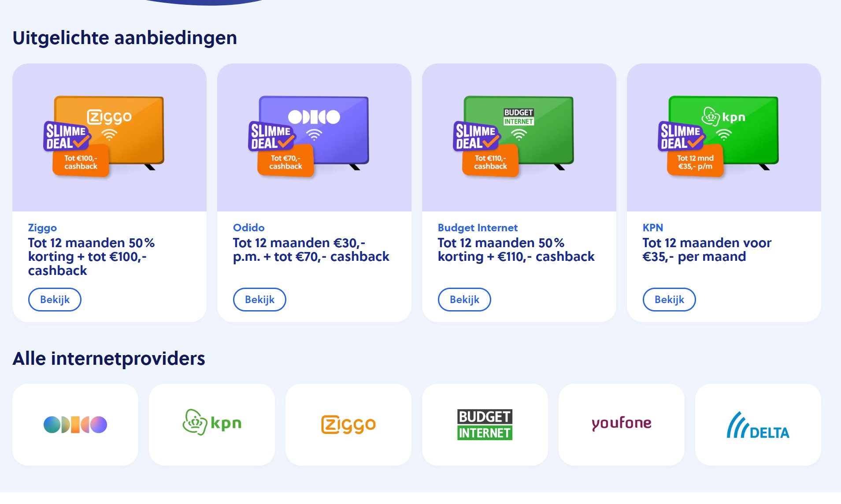This screenshot has height=504, width=841.
Task: Click the Tot €100 cashback badge
Action: pyautogui.click(x=81, y=162)
